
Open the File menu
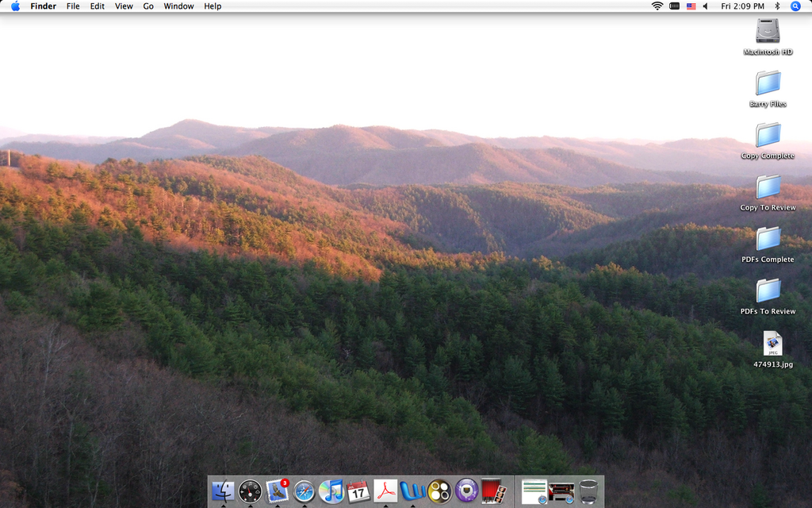coord(73,6)
